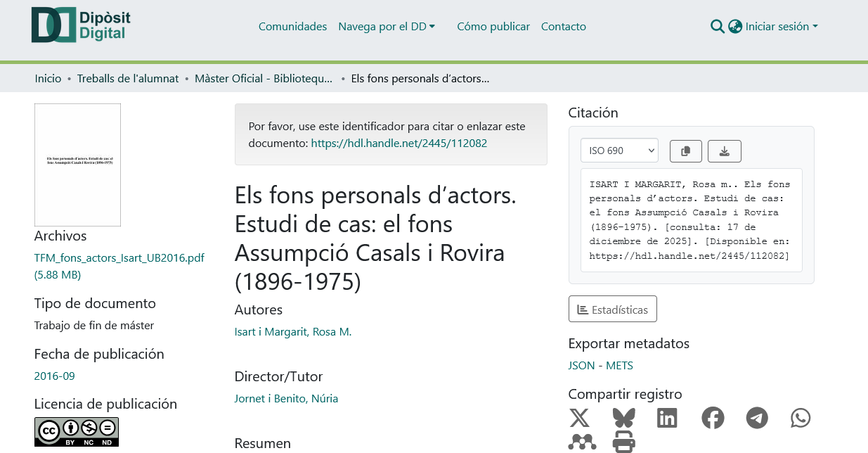This screenshot has width=868, height=453.
Task: Open the Comunidades menu item
Action: pos(292,27)
